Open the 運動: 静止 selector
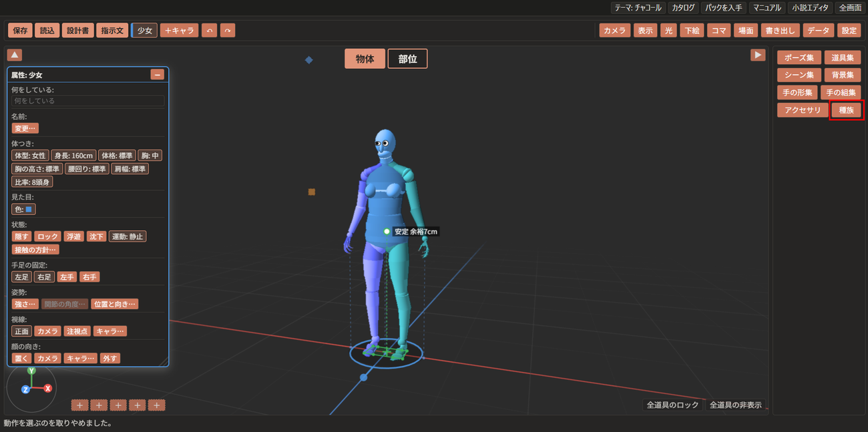 pyautogui.click(x=128, y=236)
